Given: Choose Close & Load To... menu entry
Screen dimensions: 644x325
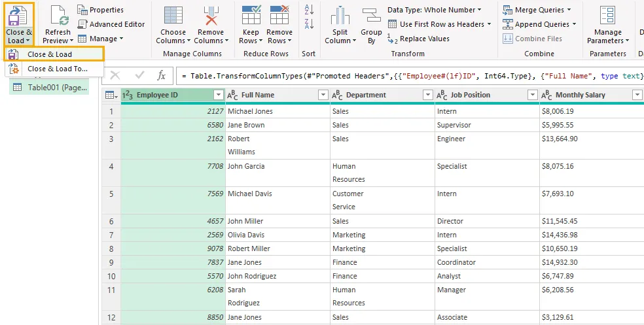Looking at the screenshot, I should pyautogui.click(x=54, y=69).
